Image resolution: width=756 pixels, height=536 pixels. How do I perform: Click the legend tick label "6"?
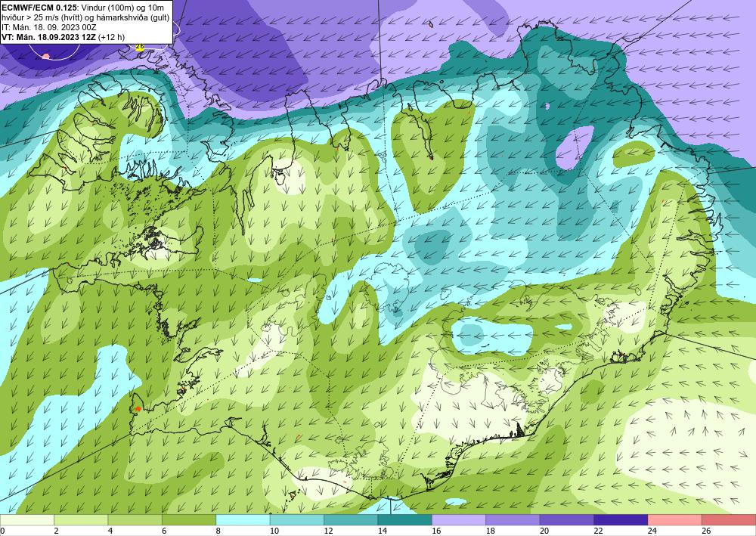164,531
